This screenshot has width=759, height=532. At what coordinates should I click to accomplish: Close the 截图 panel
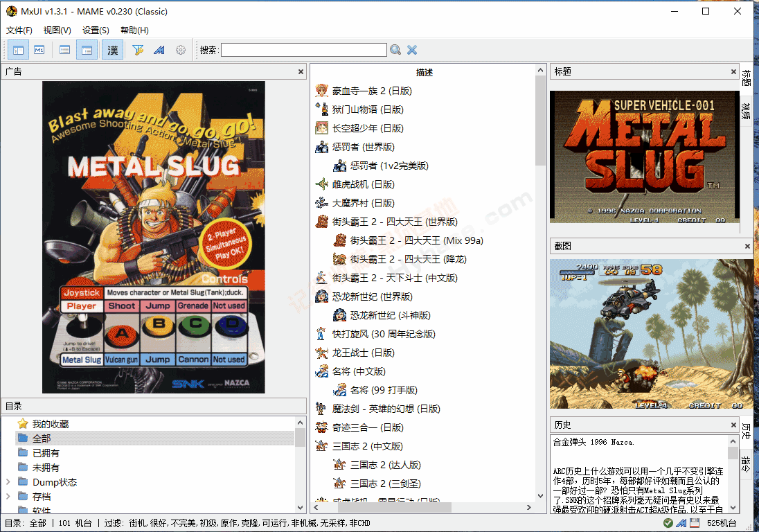pyautogui.click(x=747, y=246)
